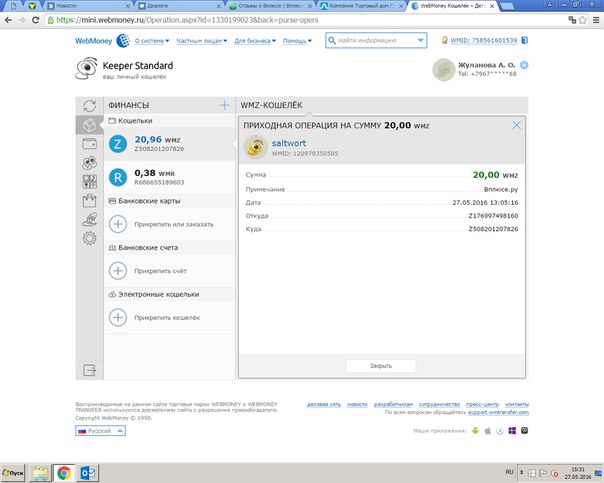Image resolution: width=604 pixels, height=483 pixels.
Task: Open the saltwort profile link
Action: 289,143
